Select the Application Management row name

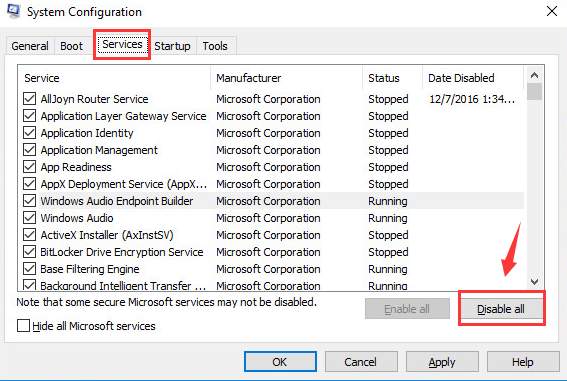click(x=99, y=150)
